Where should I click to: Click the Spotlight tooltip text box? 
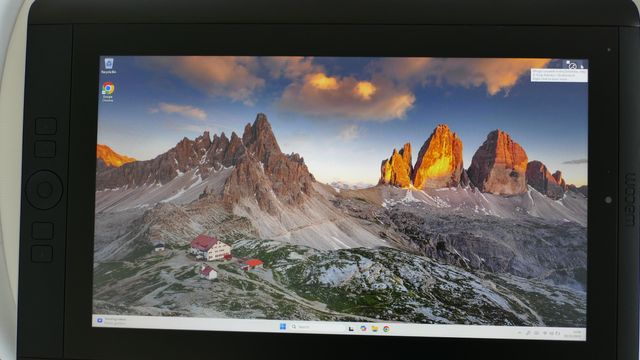[559, 76]
